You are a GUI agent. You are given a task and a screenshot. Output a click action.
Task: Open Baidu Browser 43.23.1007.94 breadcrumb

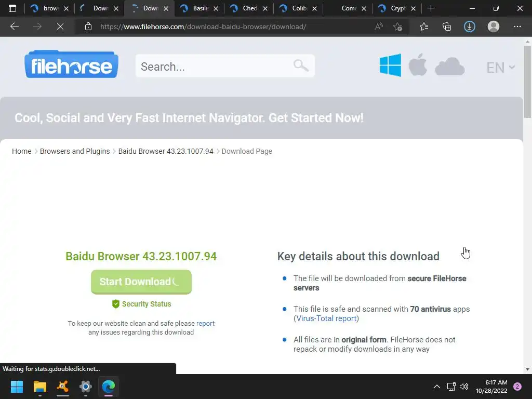[x=166, y=151]
